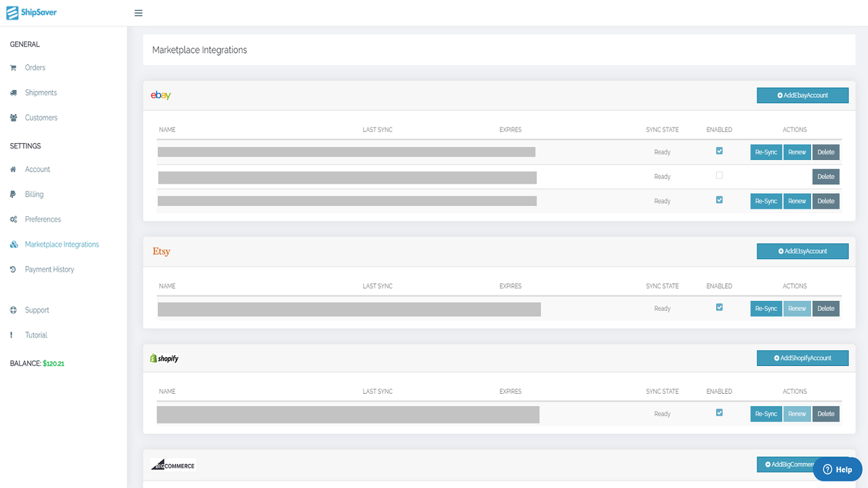868x488 pixels.
Task: Click AddEtsyAccount button
Action: coord(802,251)
